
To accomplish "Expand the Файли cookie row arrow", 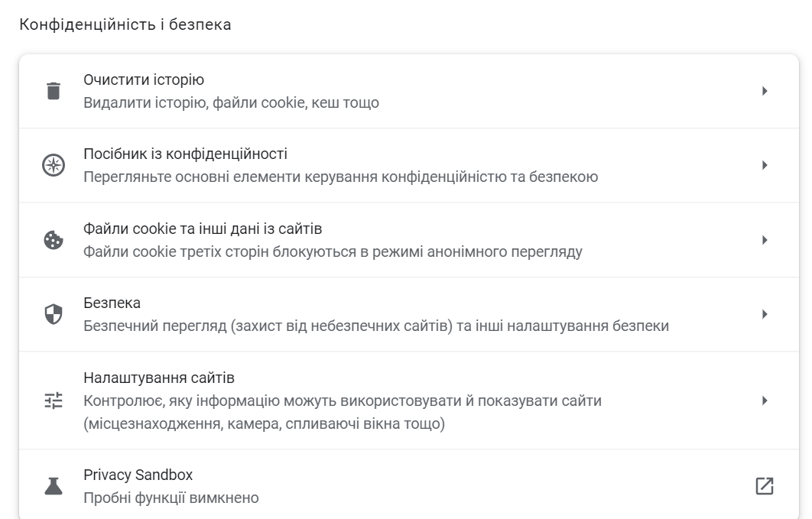I will [765, 239].
